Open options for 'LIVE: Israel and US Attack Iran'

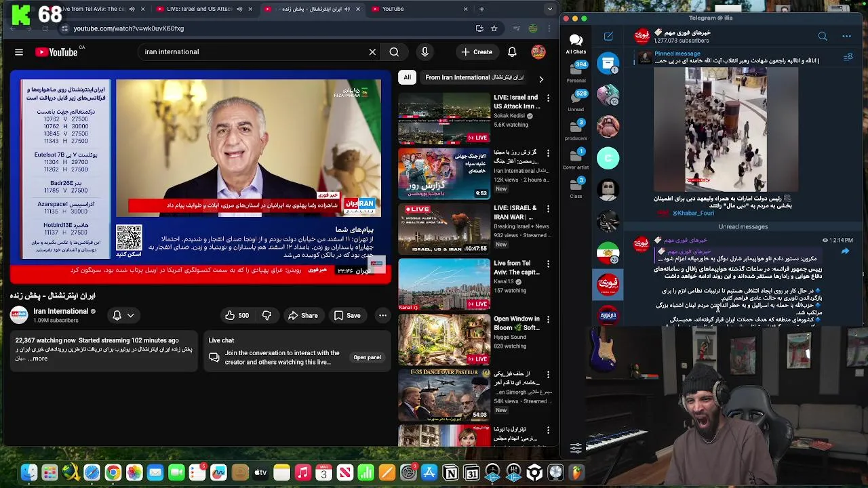pyautogui.click(x=548, y=98)
